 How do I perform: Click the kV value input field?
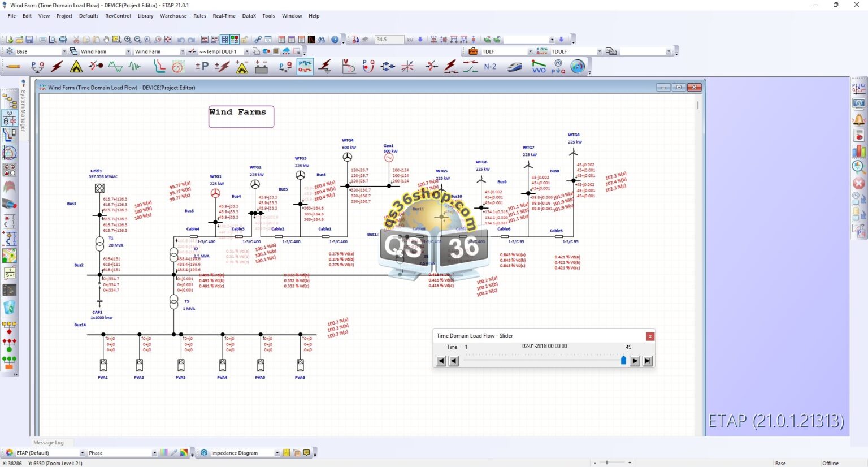pos(389,40)
